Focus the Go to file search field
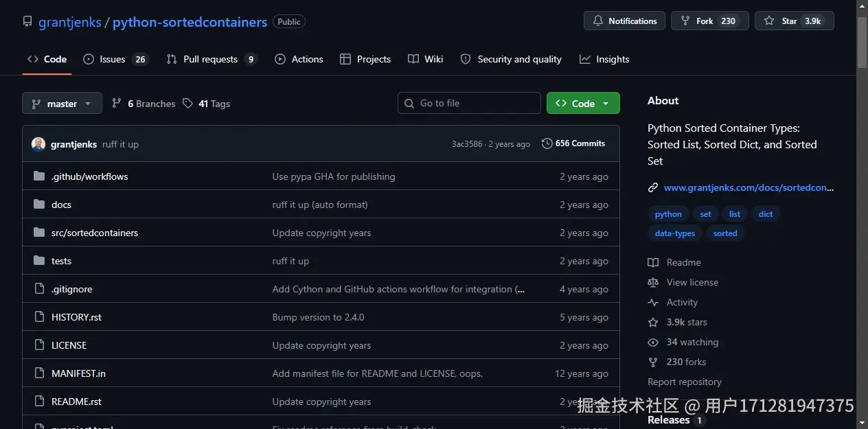This screenshot has width=868, height=429. 469,103
